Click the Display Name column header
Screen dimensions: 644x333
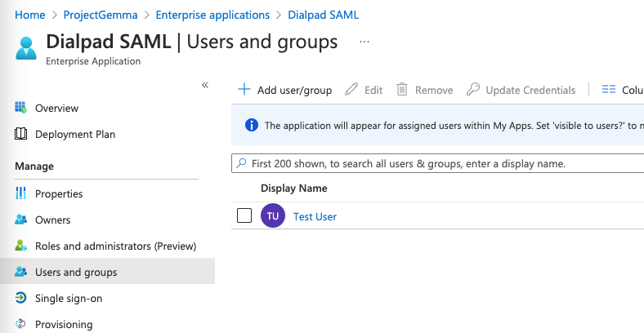(x=294, y=189)
